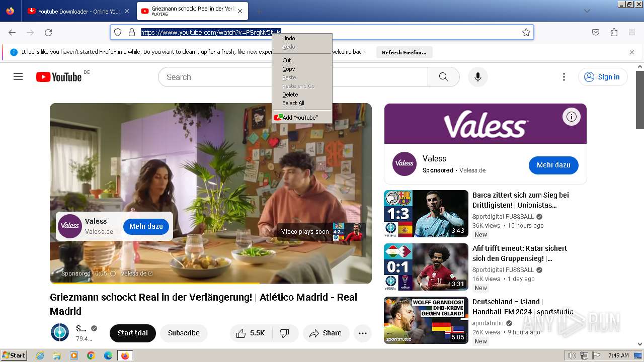This screenshot has height=362, width=644.
Task: Click Mehr dazu overlay on video
Action: [146, 226]
